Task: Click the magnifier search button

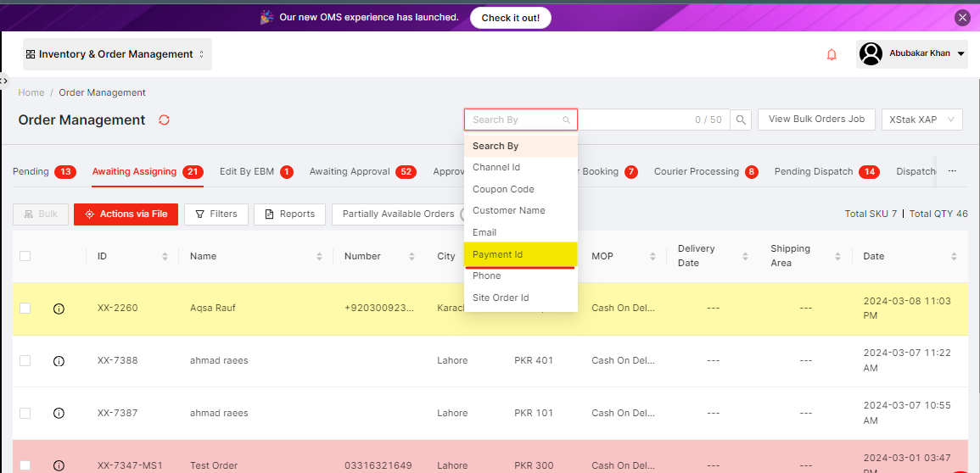Action: click(x=741, y=120)
